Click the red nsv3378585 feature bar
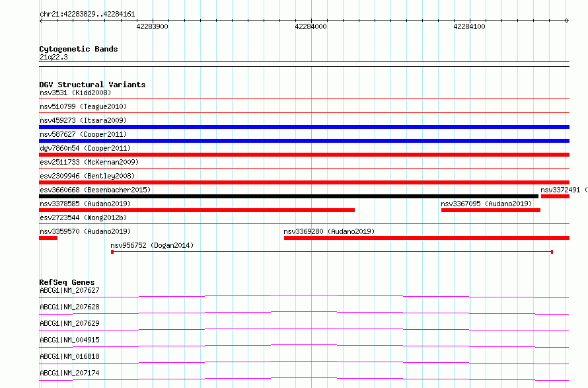 [x=197, y=210]
